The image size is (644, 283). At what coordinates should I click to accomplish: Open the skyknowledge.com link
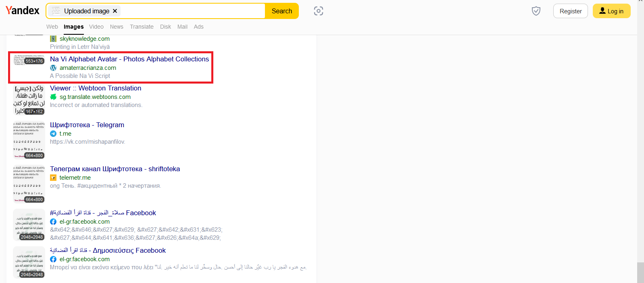pos(85,39)
